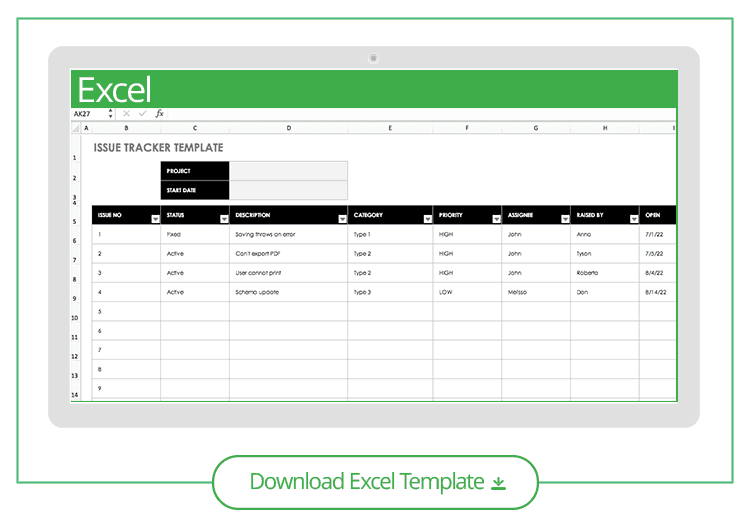
Task: Click the Name Box showing AK27
Action: 89,114
